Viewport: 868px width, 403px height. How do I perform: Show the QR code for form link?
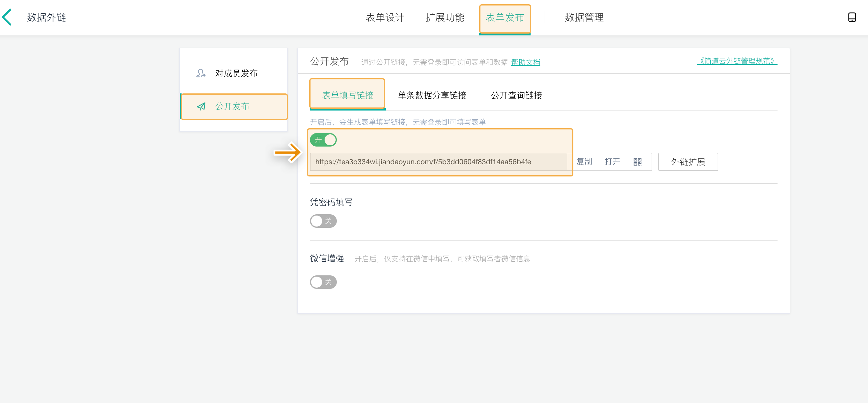[x=637, y=162]
